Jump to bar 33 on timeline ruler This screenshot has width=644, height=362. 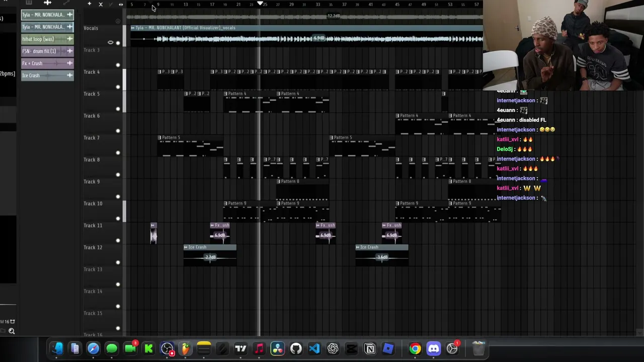click(317, 5)
